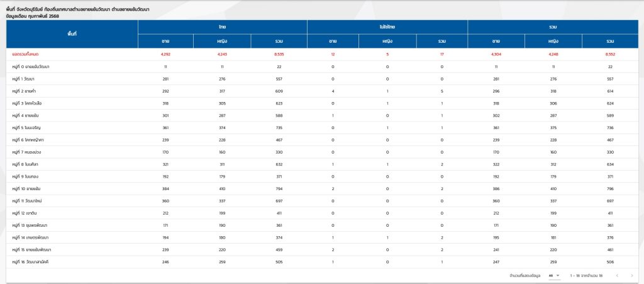
Task: Click the หมู่ที่ 16 row label
Action: tap(31, 260)
